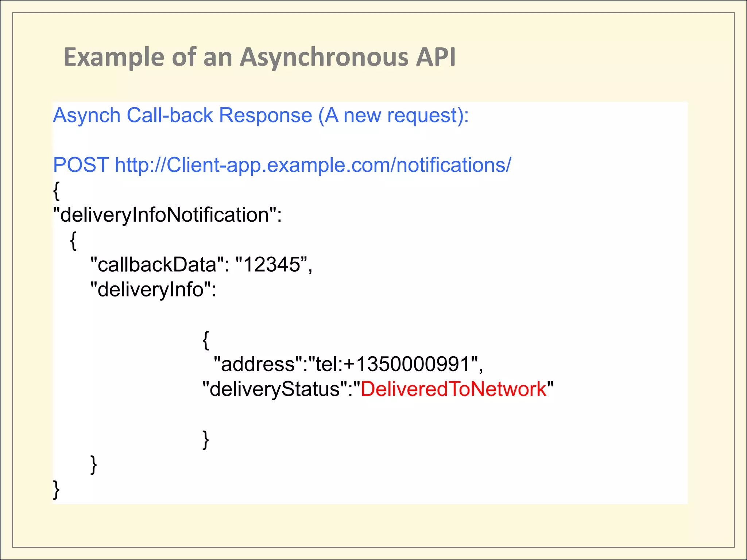Click the "callbackData" key
This screenshot has height=560, width=747.
pos(158,265)
